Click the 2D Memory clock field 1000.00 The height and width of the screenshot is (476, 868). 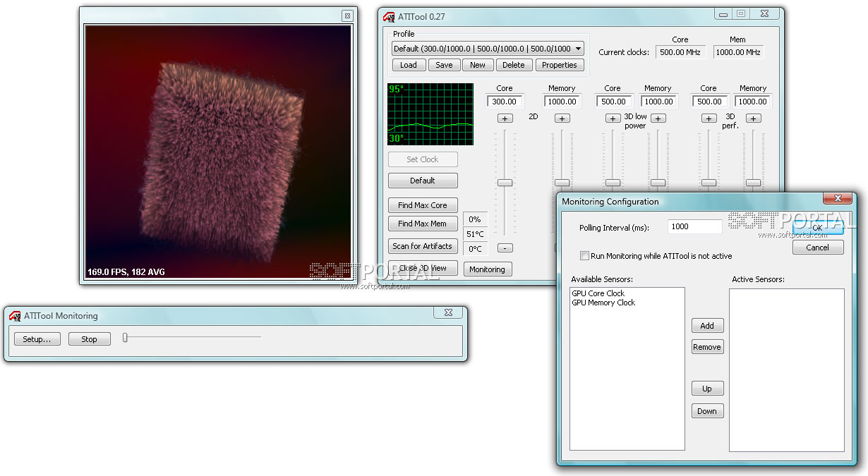click(x=562, y=102)
